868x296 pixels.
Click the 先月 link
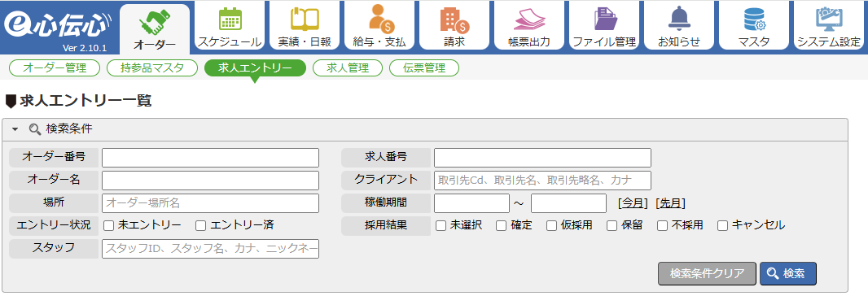pos(670,203)
